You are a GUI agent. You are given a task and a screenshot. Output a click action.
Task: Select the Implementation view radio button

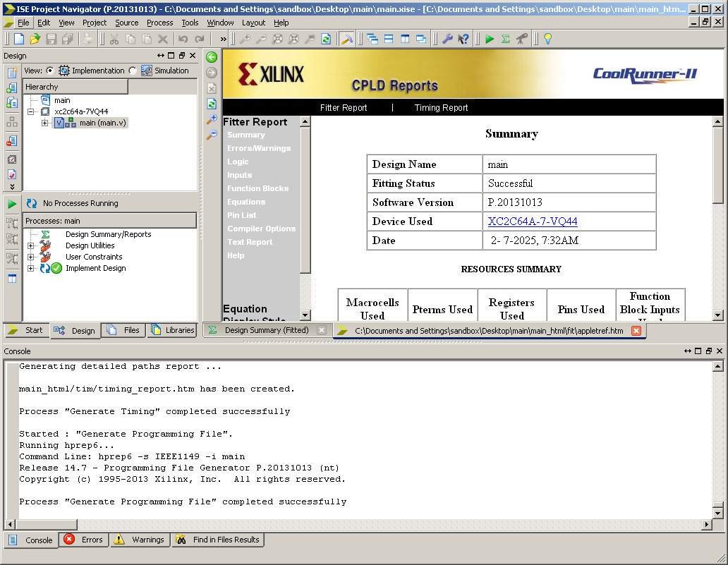(x=50, y=71)
